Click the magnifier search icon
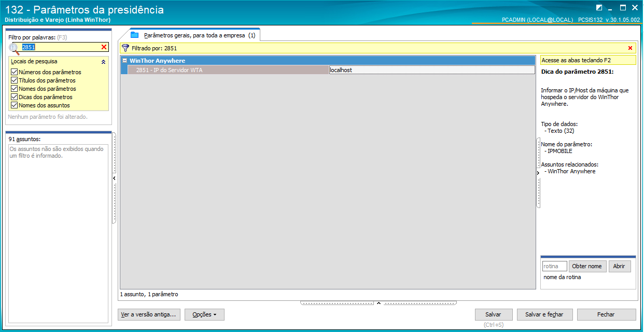644x332 pixels. point(15,48)
